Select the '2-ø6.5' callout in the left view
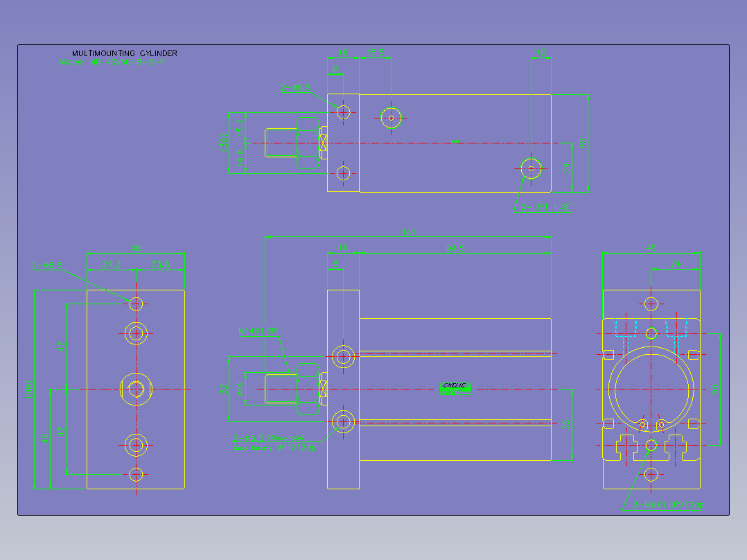 pos(47,265)
